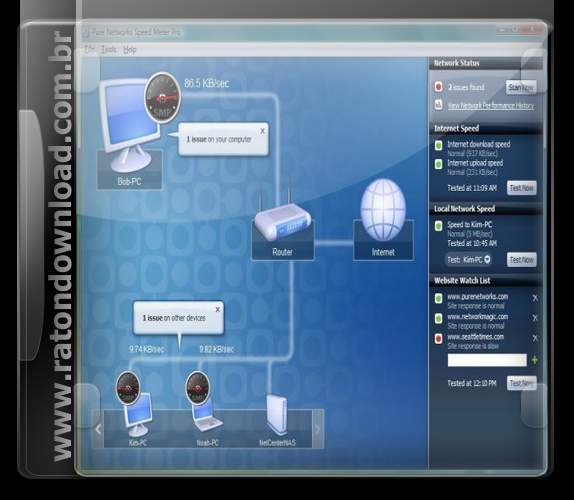Click Speed to Kim-PC status indicator
The image size is (574, 500).
click(x=439, y=225)
